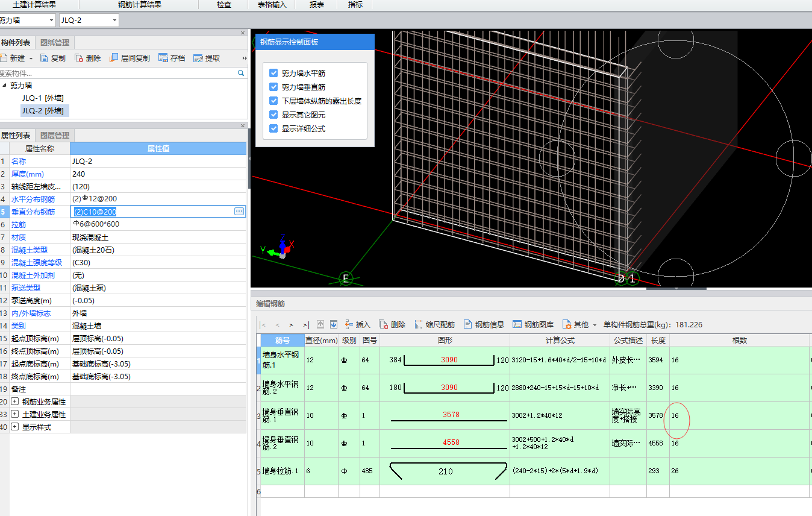Image resolution: width=812 pixels, height=516 pixels.
Task: Go to next rebar row
Action: [x=291, y=324]
